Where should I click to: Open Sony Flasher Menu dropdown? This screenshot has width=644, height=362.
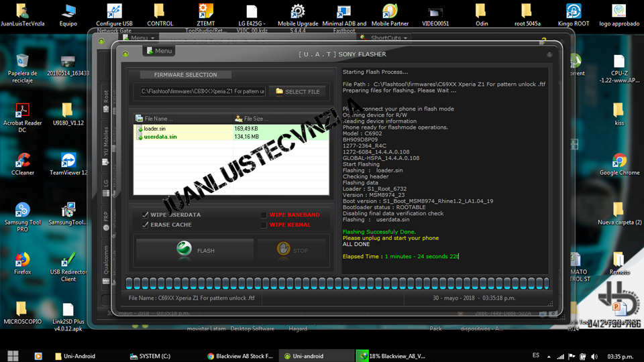[159, 50]
